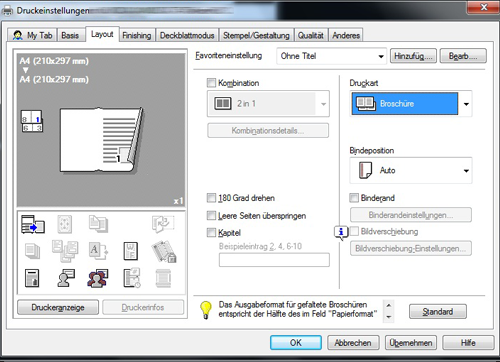Toggle the Bildverschiebung checkbox

354,231
